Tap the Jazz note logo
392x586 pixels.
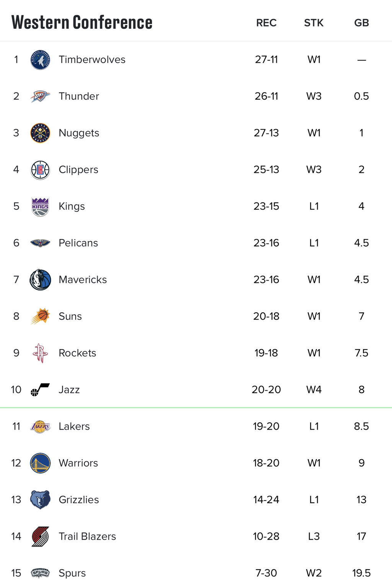40,390
